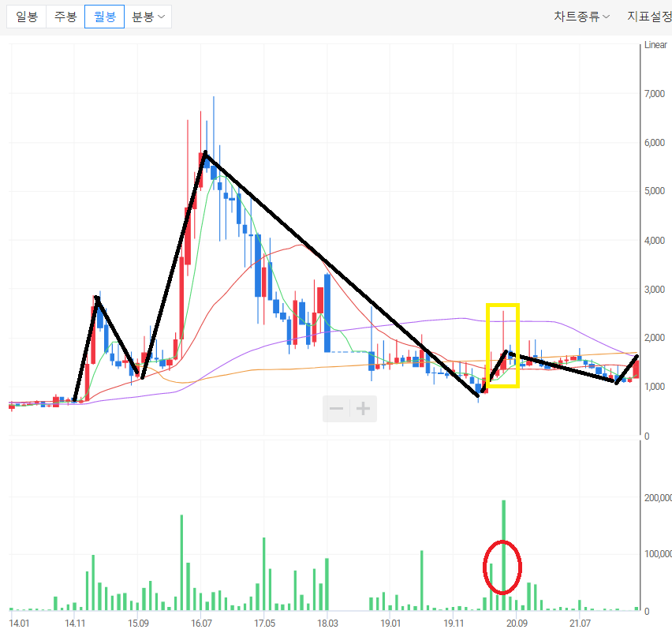Click the tallest green volume bar near 20.09

503,555
